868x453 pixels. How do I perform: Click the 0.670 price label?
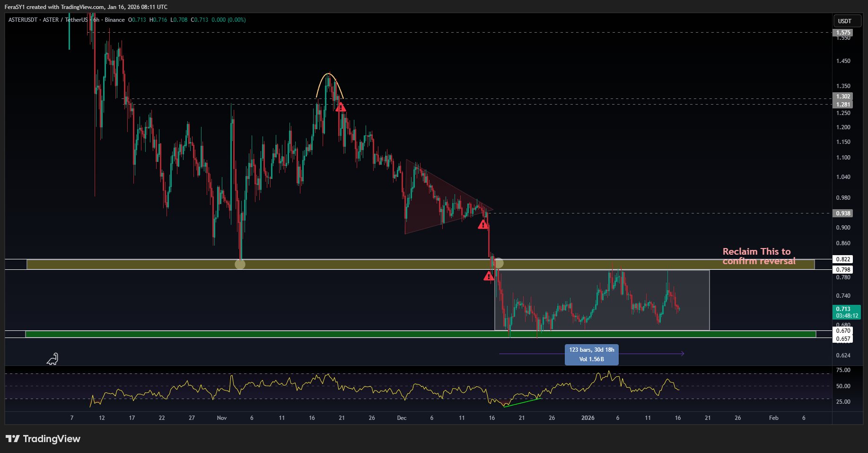(x=843, y=331)
